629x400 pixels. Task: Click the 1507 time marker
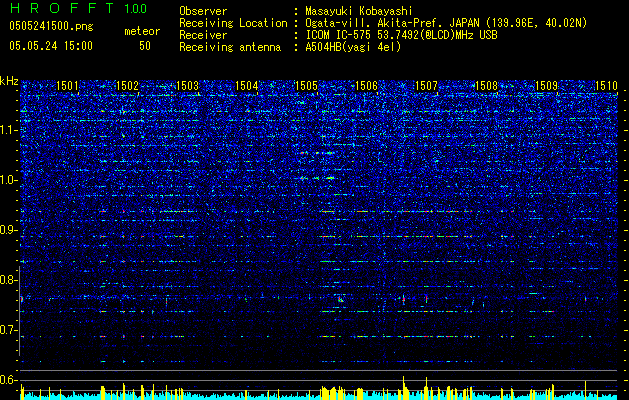point(426,85)
